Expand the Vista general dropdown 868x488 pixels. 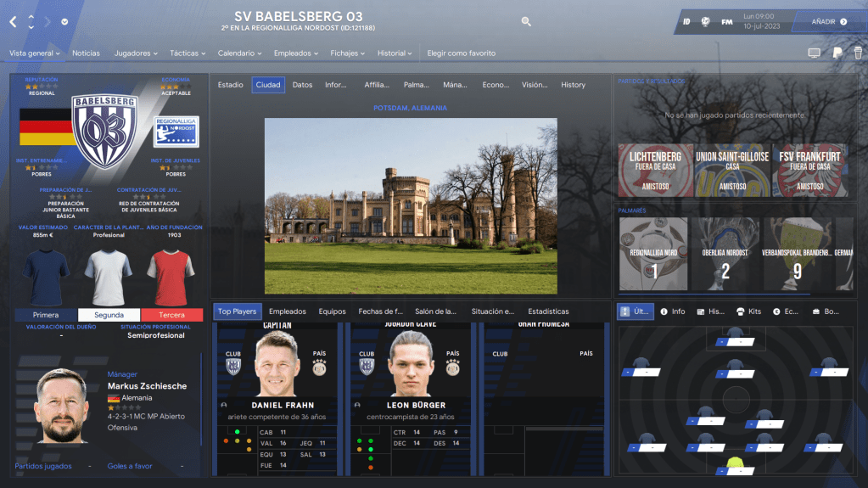click(34, 53)
